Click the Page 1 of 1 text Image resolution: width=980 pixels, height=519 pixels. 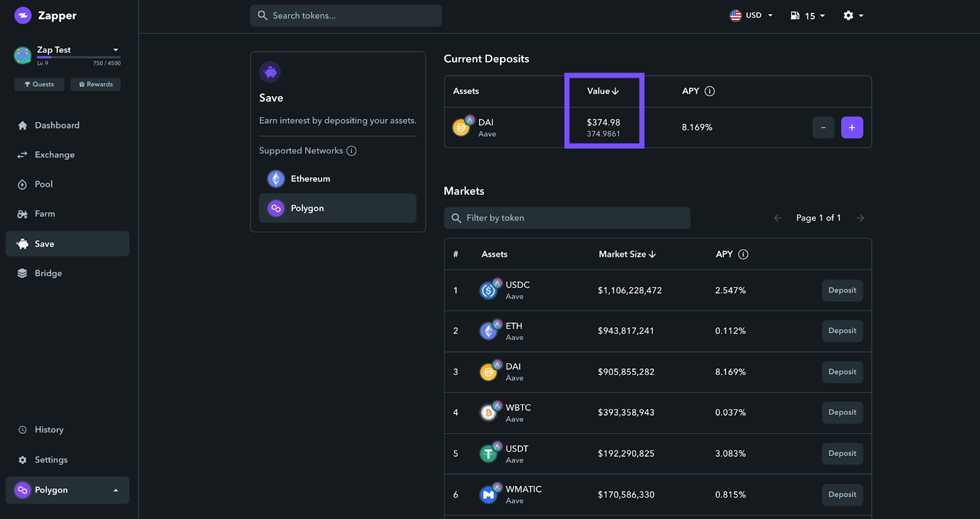818,218
